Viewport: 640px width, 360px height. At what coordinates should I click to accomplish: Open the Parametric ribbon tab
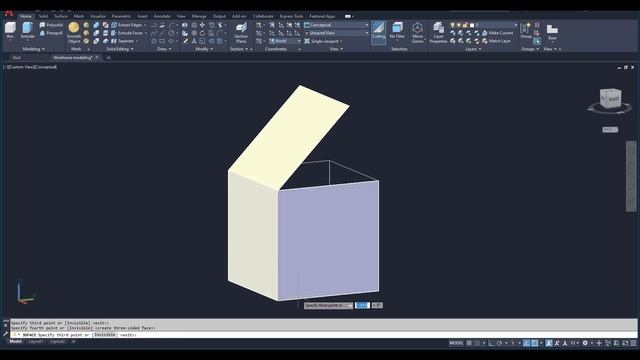click(x=121, y=16)
